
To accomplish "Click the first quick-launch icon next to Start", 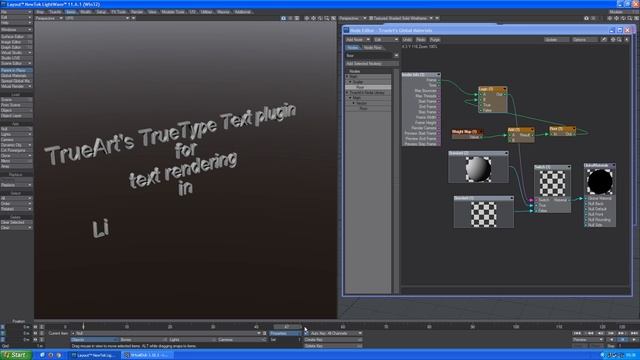I will pos(42,355).
